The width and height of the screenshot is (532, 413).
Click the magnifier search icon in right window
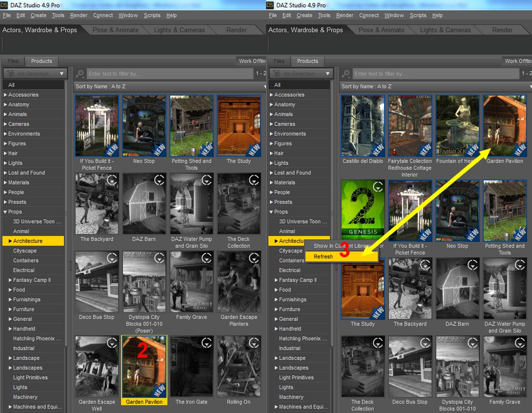(346, 73)
